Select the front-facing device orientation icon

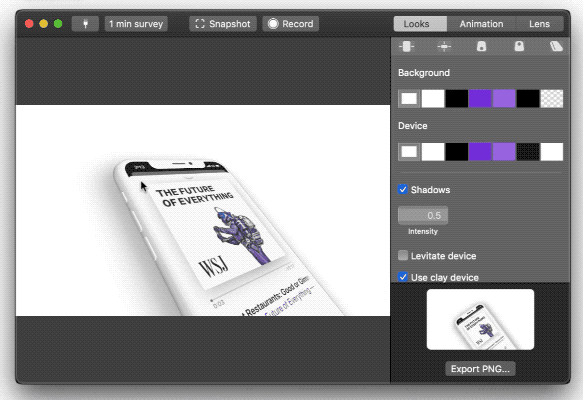pyautogui.click(x=406, y=46)
